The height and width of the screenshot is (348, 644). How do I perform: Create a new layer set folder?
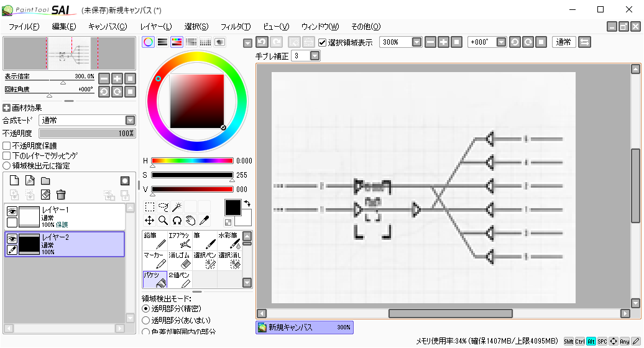pyautogui.click(x=45, y=181)
